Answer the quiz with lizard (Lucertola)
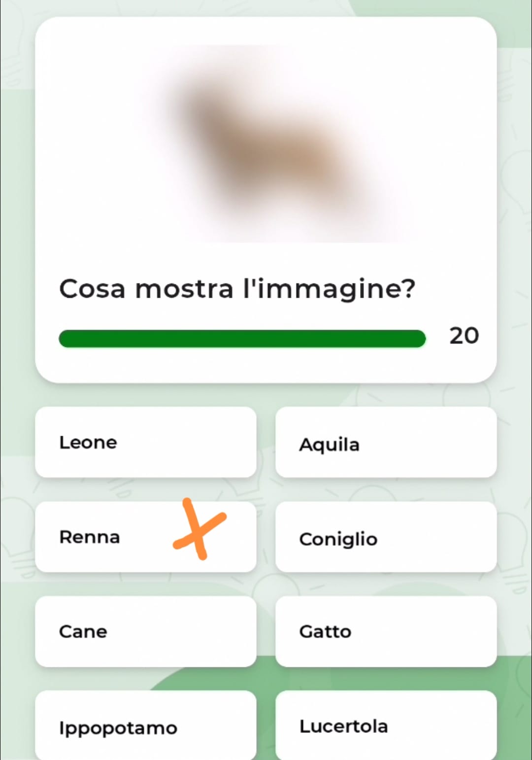This screenshot has width=532, height=760. coord(386,726)
